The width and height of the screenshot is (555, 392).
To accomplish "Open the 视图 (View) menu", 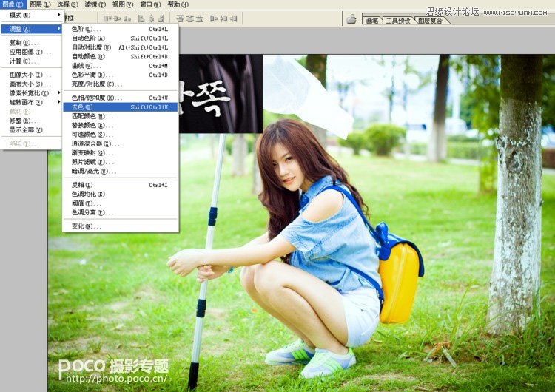I will (x=122, y=4).
